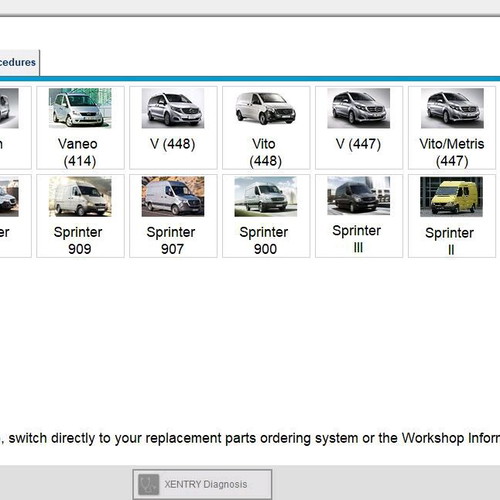Pick the yellow Sprinter II tile
500x500 pixels.
[452, 216]
